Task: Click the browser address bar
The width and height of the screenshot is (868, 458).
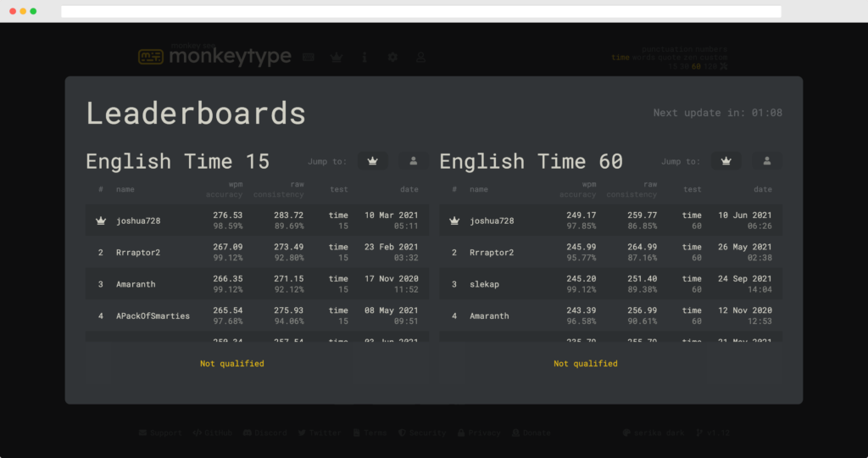Action: [420, 11]
